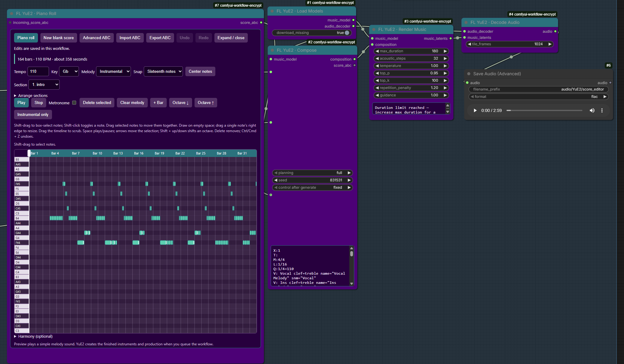Click the control after generate fixed widget

tap(312, 188)
